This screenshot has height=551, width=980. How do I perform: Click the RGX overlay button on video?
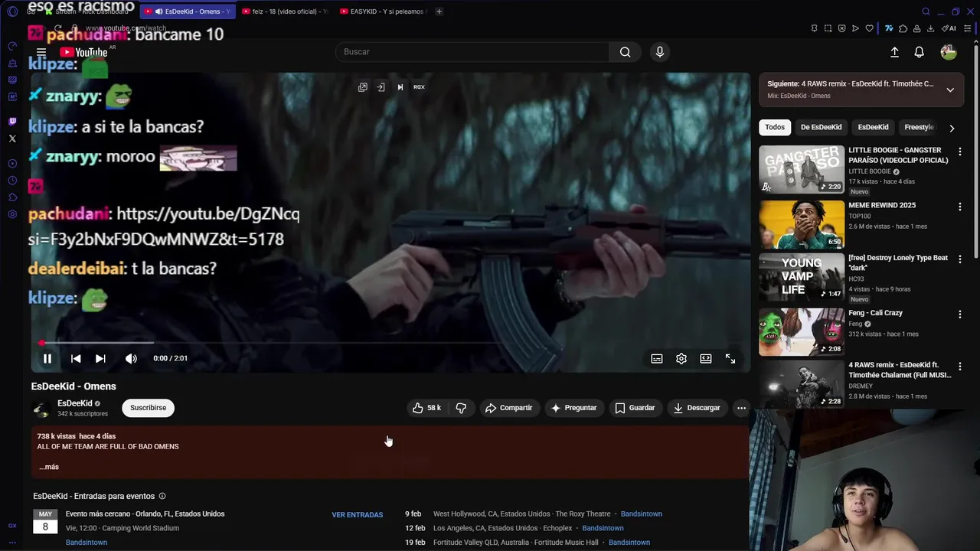pyautogui.click(x=419, y=87)
